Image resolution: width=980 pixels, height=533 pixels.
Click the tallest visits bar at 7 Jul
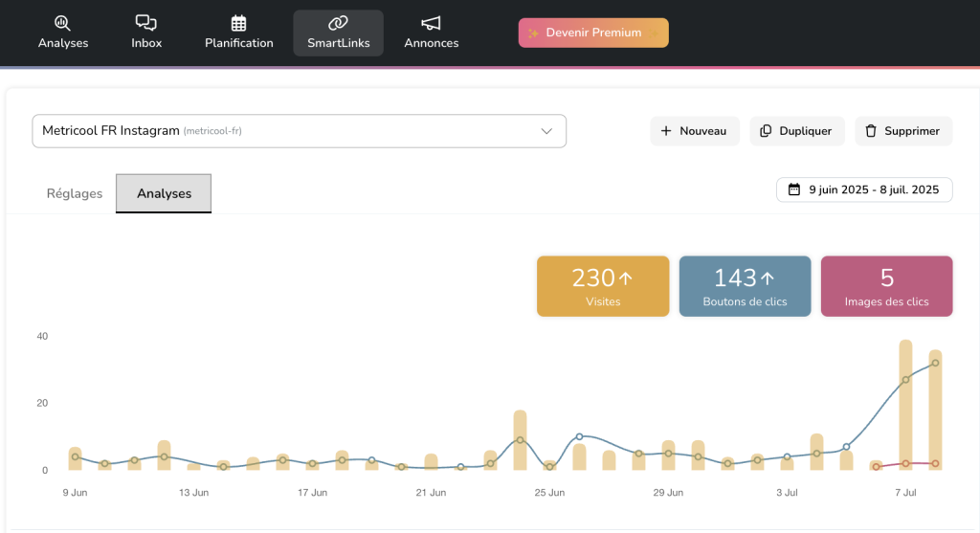905,402
